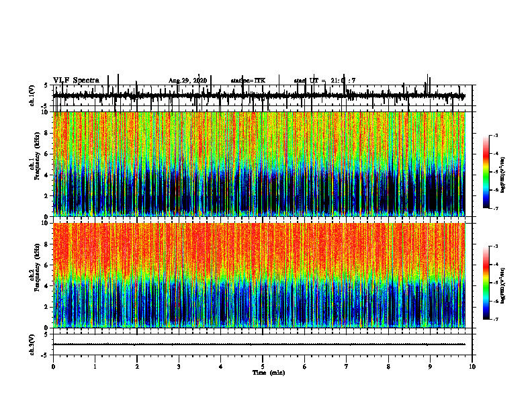The height and width of the screenshot is (411, 532).
Task: Click the ch.2 spectrogram color bar
Action: tap(486, 283)
